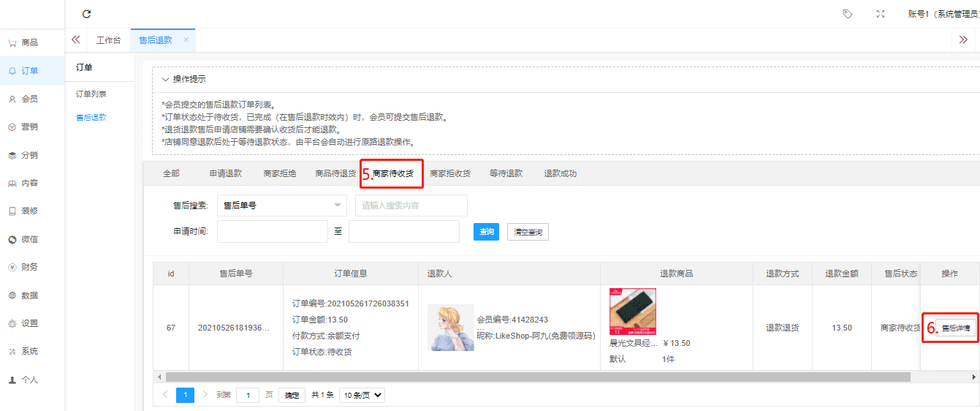Click the refresh icon in top bar
Screen dimensions: 980x411
pos(87,14)
